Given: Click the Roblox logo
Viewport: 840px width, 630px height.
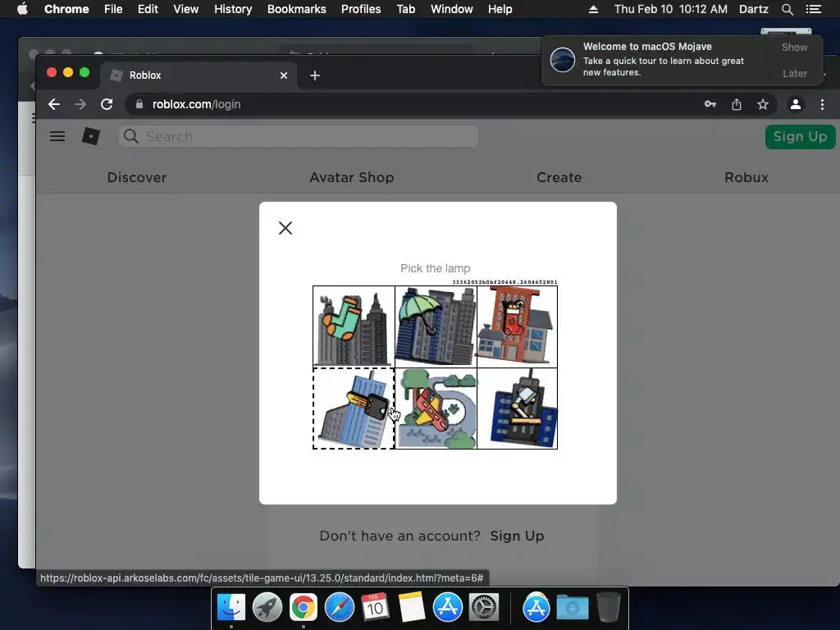Looking at the screenshot, I should 90,137.
